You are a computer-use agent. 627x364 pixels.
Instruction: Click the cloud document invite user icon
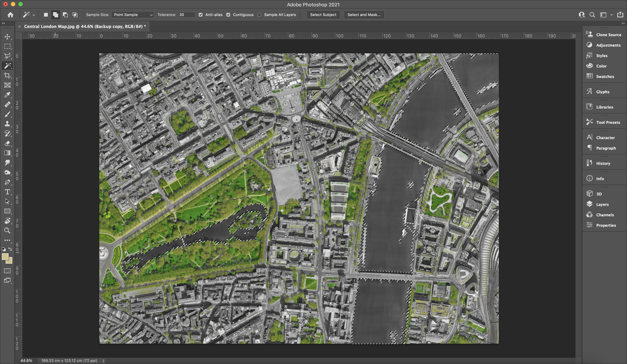[582, 15]
